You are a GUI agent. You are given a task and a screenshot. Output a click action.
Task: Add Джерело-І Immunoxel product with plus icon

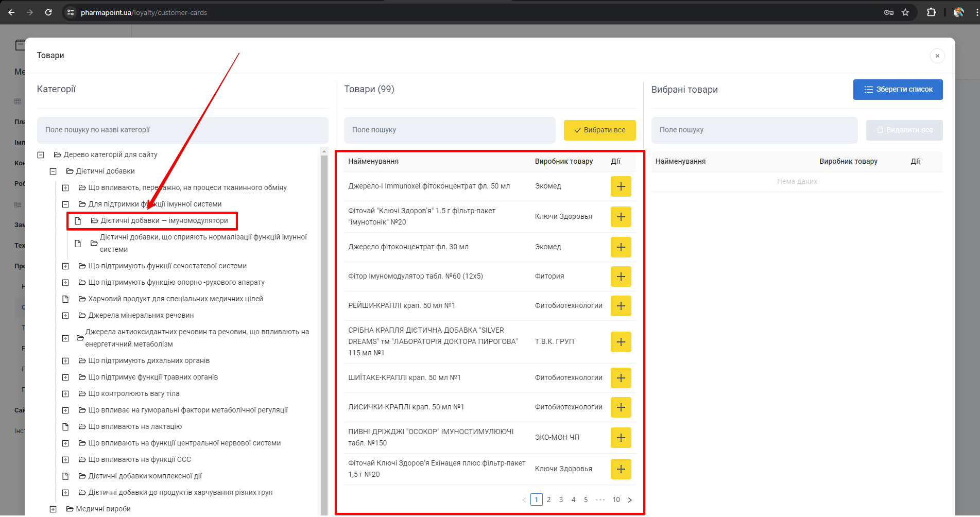tap(621, 186)
